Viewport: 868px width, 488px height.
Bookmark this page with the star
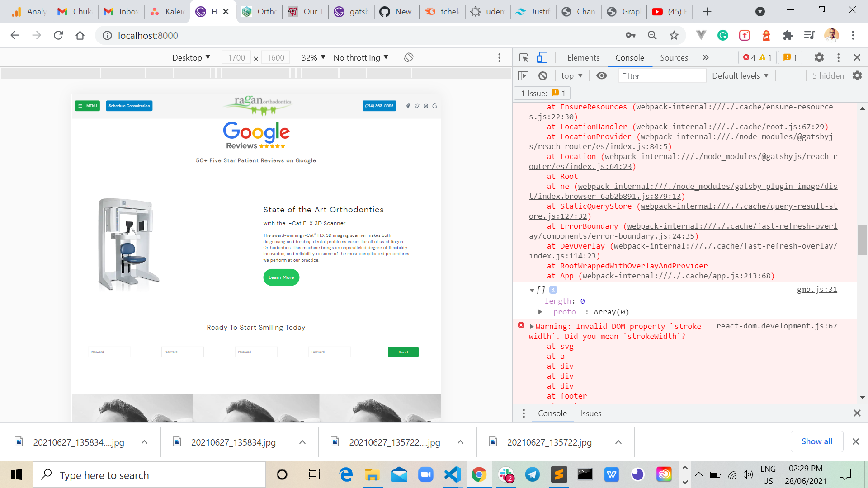point(674,35)
